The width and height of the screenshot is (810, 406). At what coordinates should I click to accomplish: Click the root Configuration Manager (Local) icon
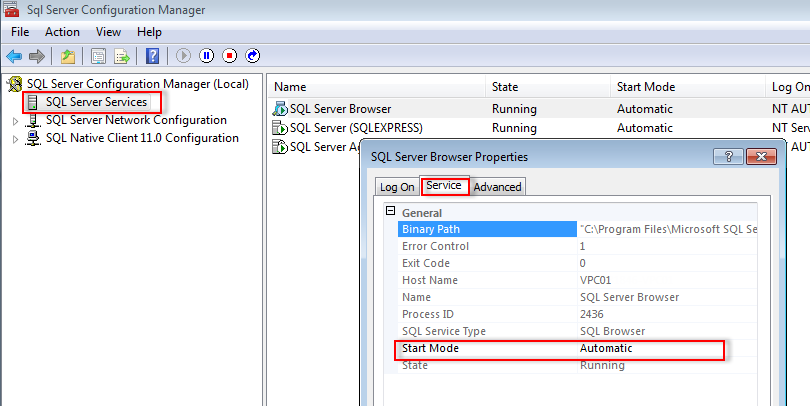(15, 84)
